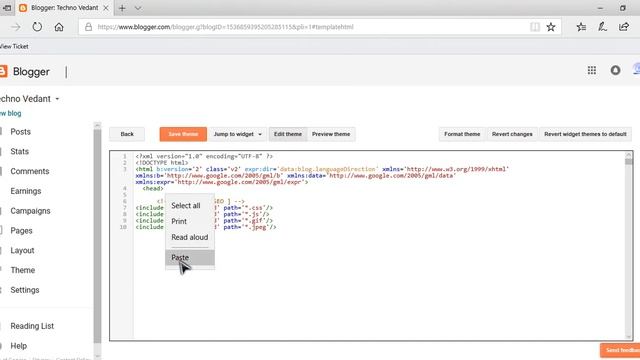Viewport: 640px width, 360px height.
Task: Click the Blogger: Techno Vedant tab
Action: coord(64,8)
